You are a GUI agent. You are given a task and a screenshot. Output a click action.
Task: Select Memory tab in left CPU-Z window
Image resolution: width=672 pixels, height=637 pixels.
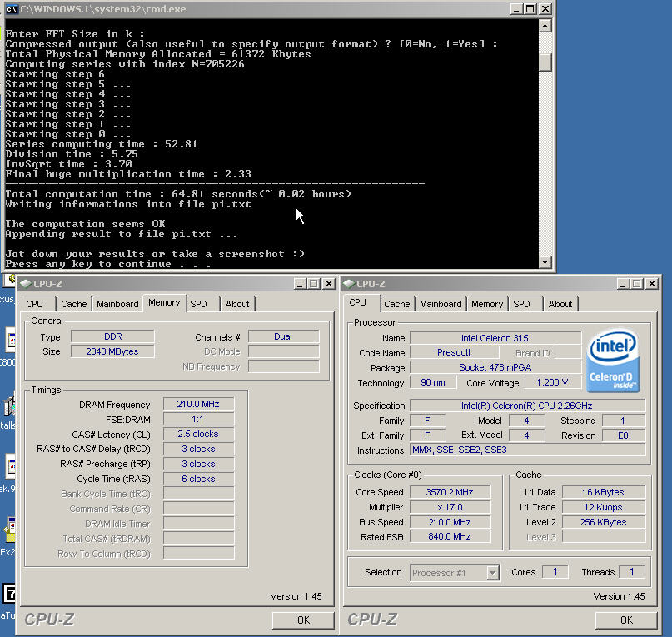(164, 302)
